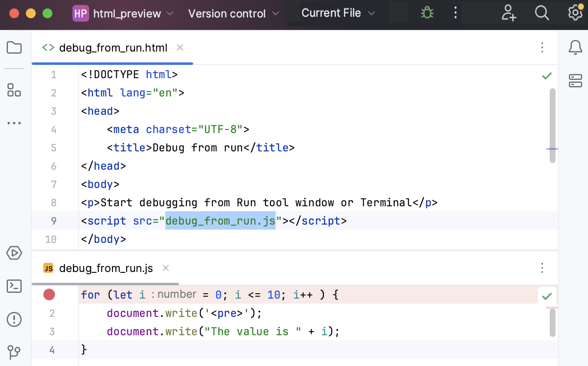Open the Terminal tool window
588x366 pixels.
coord(14,286)
